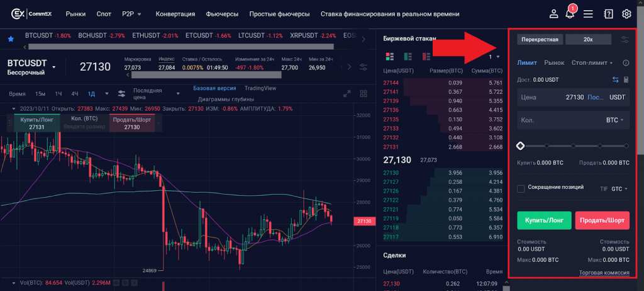This screenshot has width=644, height=291.
Task: Open Диаграммы глубины chart tab
Action: point(226,99)
